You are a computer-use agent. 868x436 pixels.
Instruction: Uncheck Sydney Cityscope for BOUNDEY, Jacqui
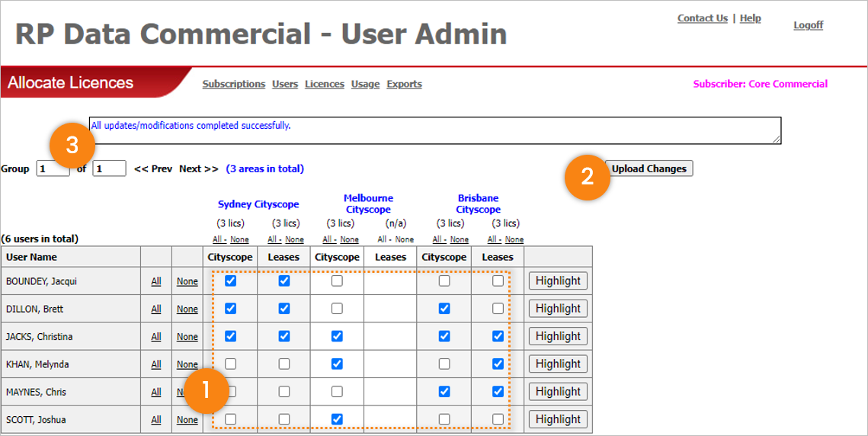coord(231,281)
